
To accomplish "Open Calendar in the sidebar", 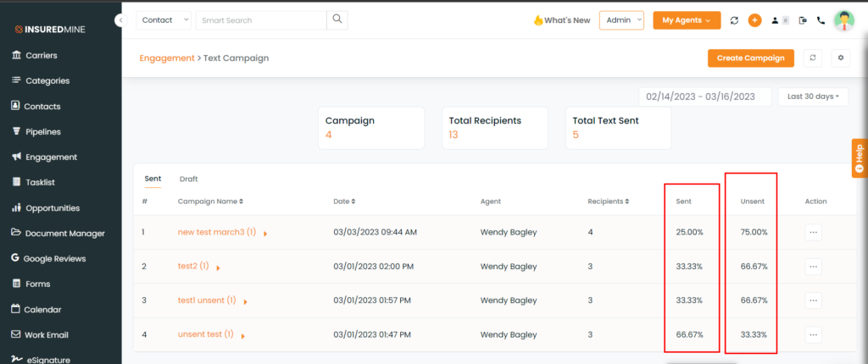I will 36,310.
